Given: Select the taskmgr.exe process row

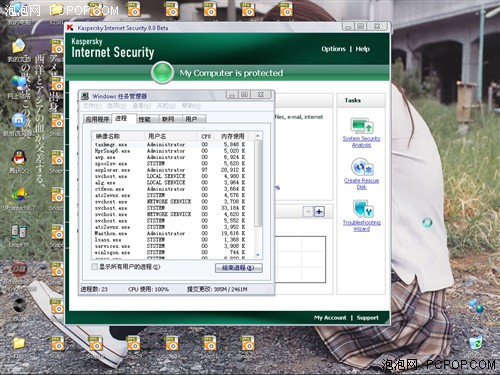Looking at the screenshot, I should coord(173,144).
